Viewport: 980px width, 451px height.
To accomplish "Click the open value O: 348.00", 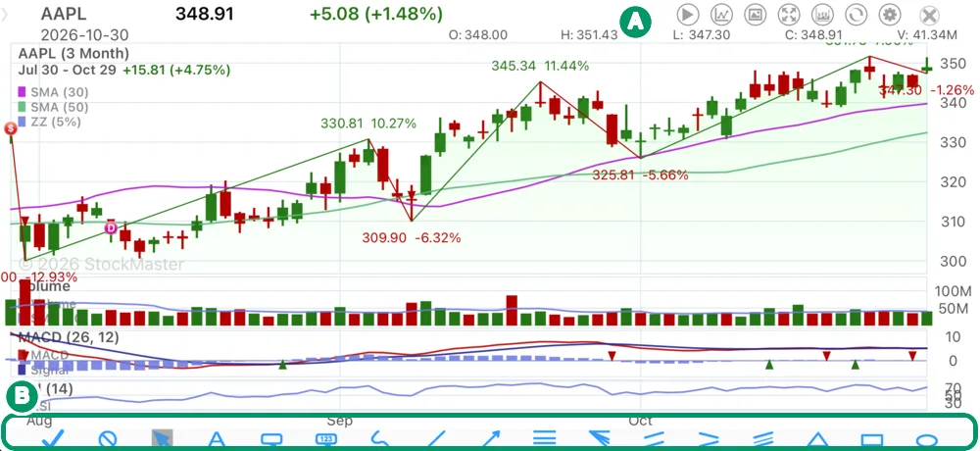I will pyautogui.click(x=478, y=35).
